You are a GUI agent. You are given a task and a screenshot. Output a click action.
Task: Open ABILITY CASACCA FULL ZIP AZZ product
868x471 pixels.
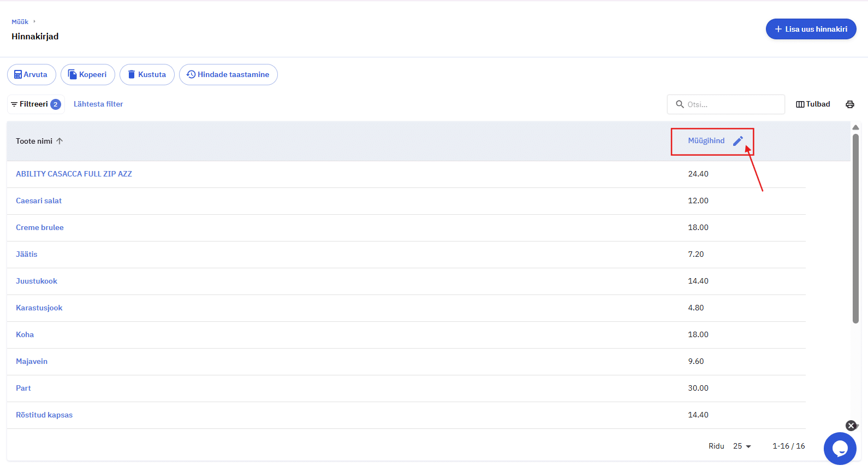(x=74, y=174)
